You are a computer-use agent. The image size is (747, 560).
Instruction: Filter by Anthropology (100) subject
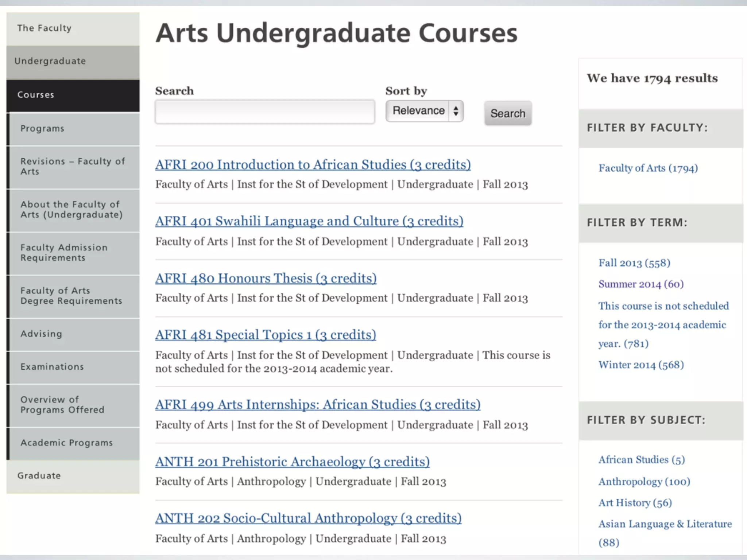644,482
